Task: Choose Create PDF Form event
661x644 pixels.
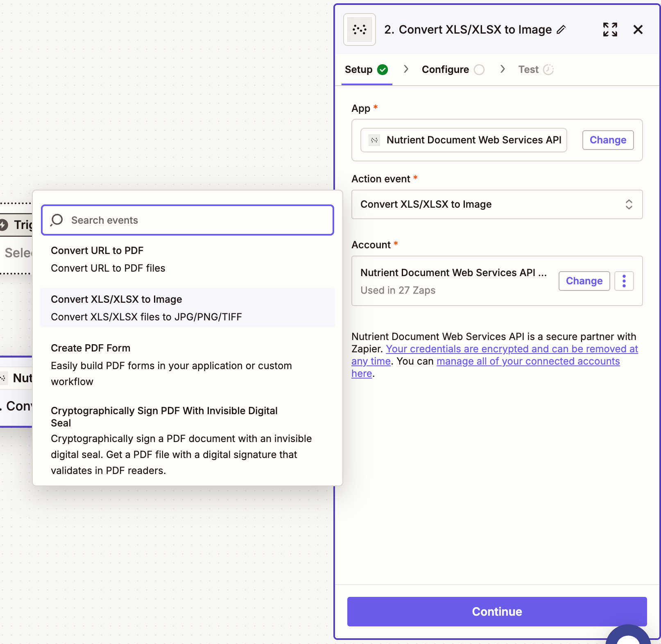Action: point(188,364)
